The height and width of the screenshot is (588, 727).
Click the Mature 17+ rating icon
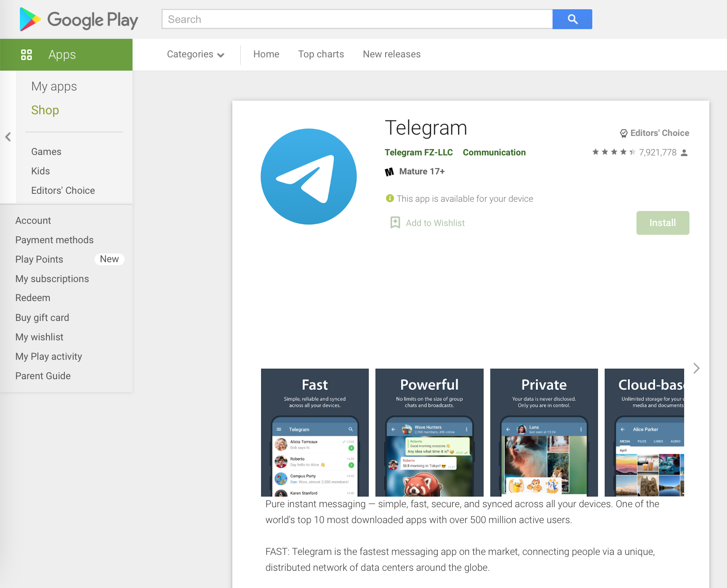389,172
